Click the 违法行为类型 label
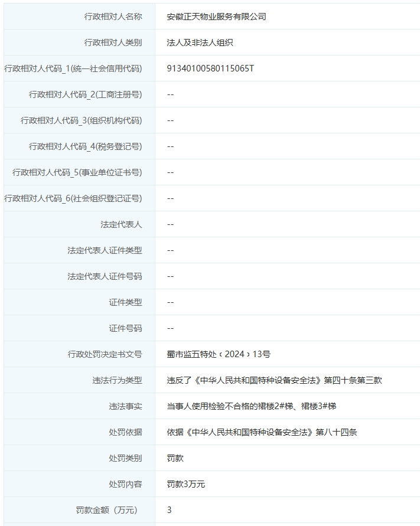Image resolution: width=420 pixels, height=526 pixels. click(x=117, y=380)
